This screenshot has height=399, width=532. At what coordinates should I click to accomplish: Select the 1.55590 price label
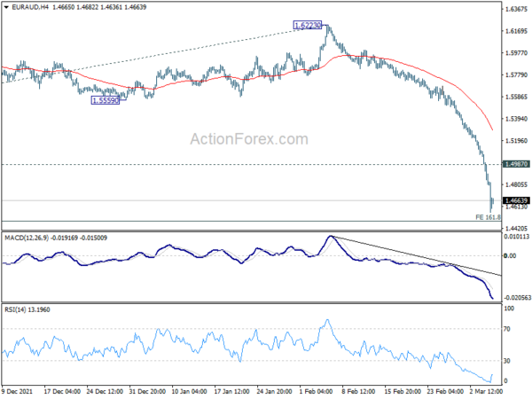pyautogui.click(x=106, y=100)
